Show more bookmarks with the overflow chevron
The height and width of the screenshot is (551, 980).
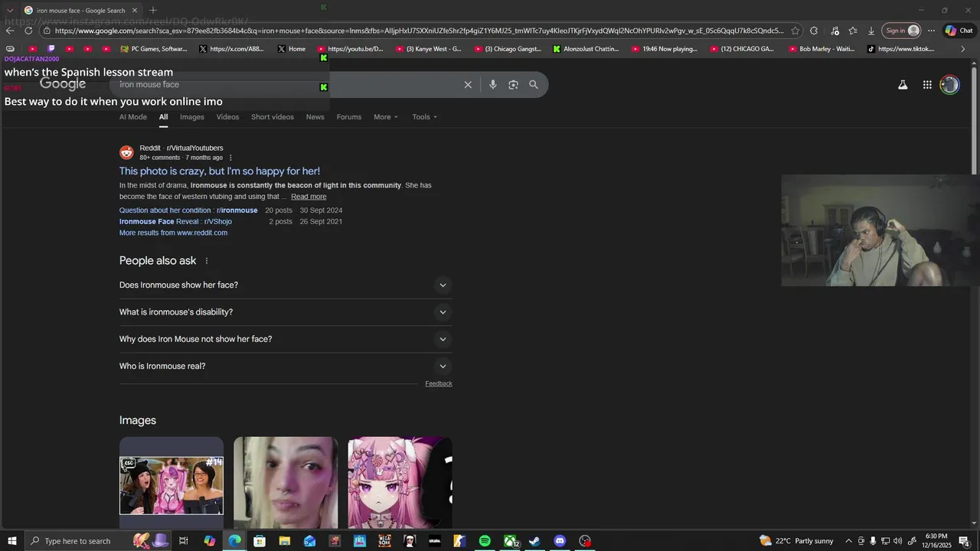click(x=963, y=49)
